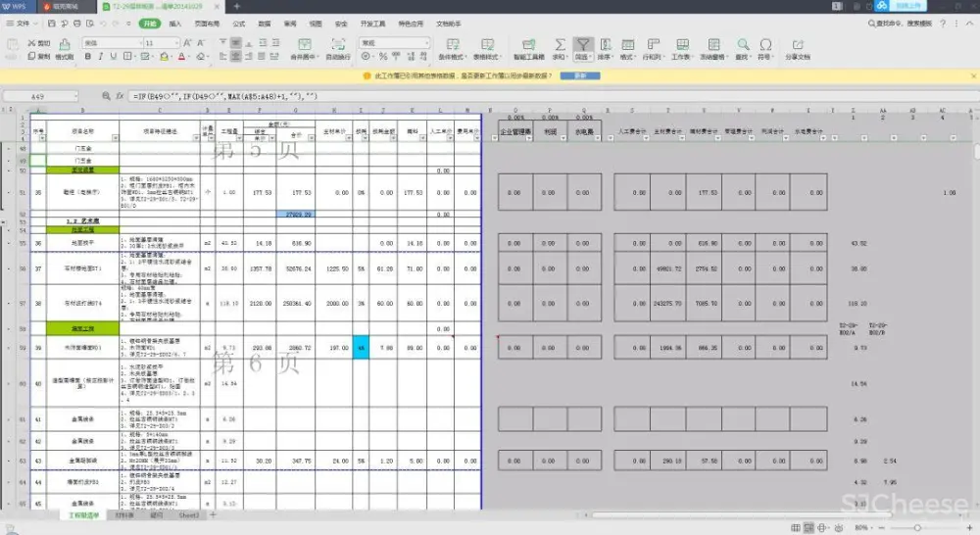Click the blue update button in notification bar
This screenshot has width=980, height=535.
(x=580, y=75)
